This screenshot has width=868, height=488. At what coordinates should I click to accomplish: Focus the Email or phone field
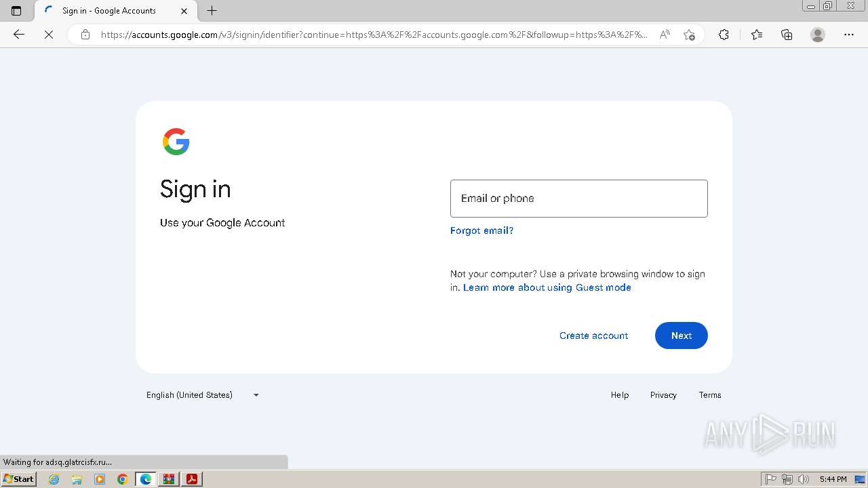click(x=579, y=199)
